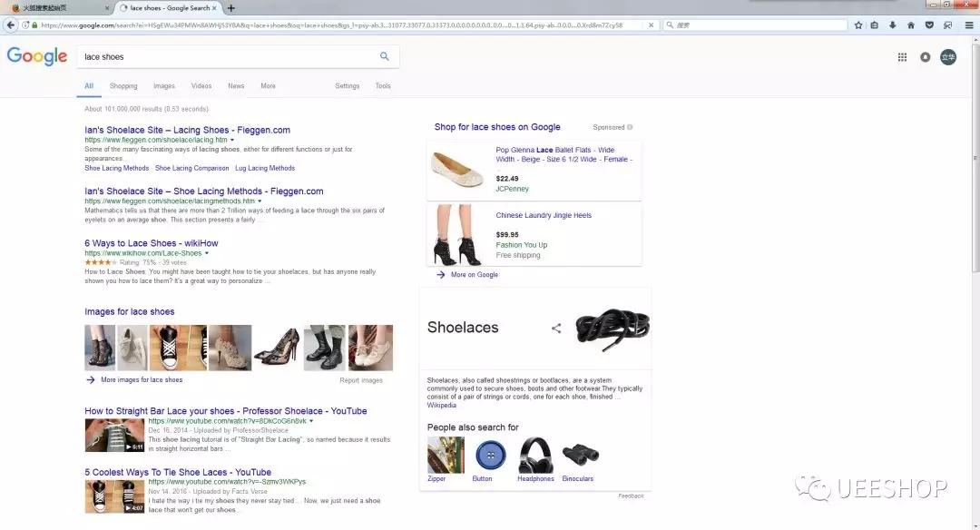Screen dimensions: 980x530
Task: Click the Firefox address bar URL
Action: coord(331,25)
